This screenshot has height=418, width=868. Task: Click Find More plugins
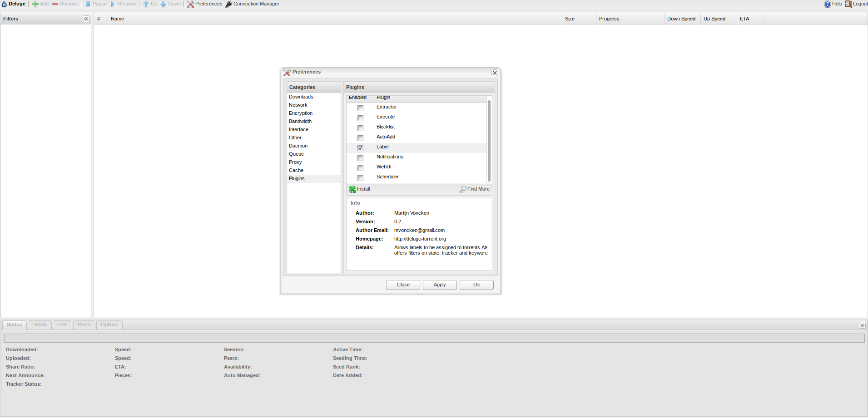point(475,189)
